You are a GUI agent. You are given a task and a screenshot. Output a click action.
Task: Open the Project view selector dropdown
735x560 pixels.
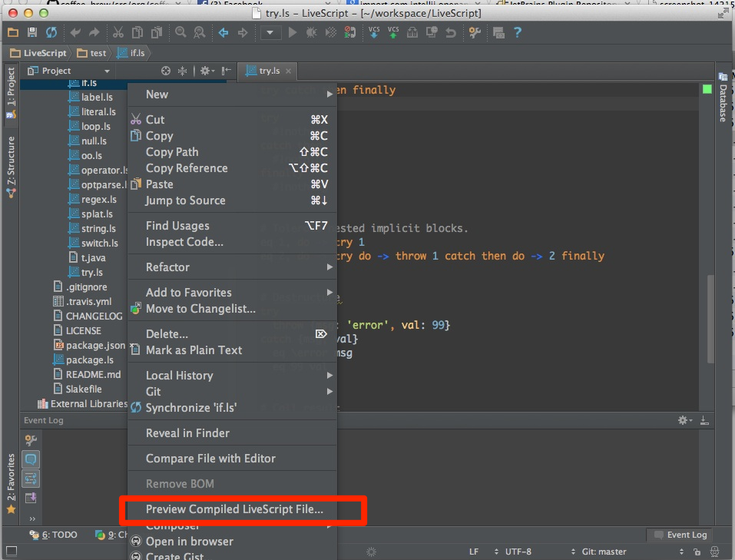(107, 71)
